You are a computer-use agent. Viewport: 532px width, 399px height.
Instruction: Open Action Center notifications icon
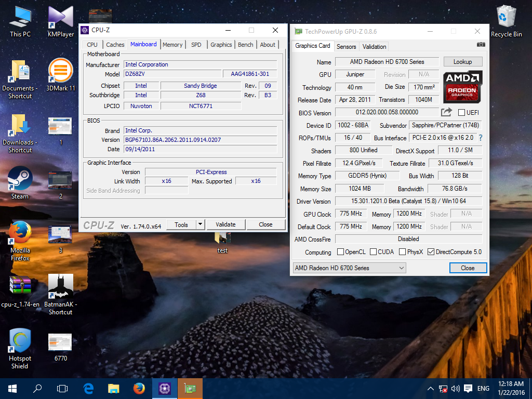(x=468, y=389)
